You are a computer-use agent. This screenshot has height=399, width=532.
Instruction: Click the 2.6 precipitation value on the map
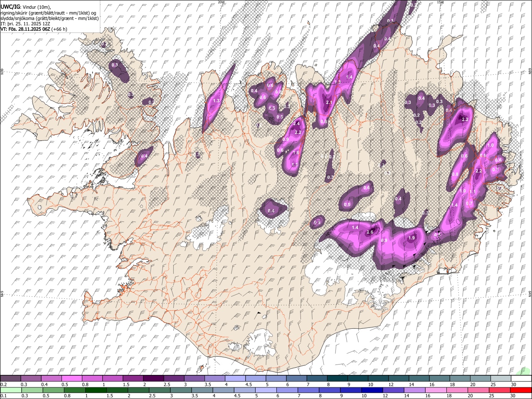tap(370, 232)
